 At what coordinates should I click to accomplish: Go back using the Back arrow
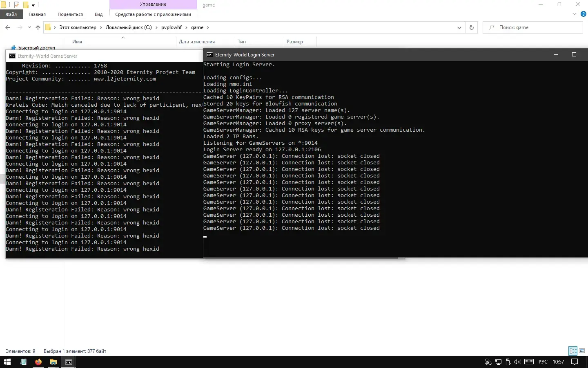coord(8,27)
